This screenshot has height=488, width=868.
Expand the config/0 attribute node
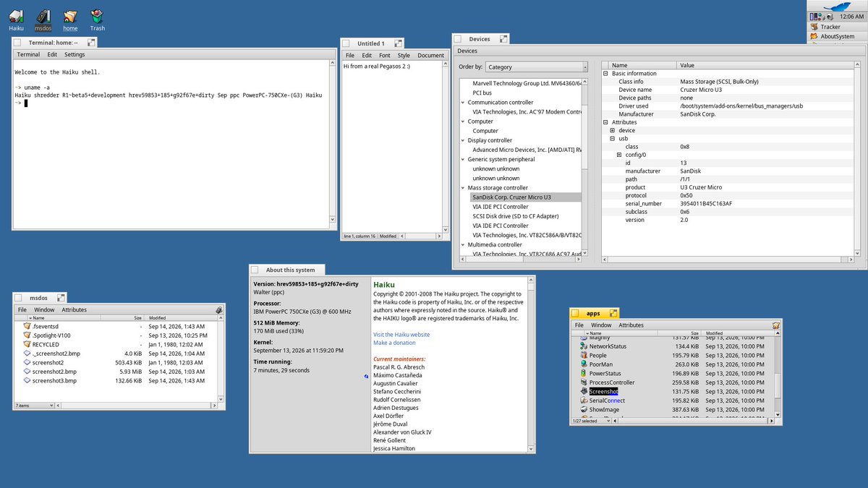point(619,155)
